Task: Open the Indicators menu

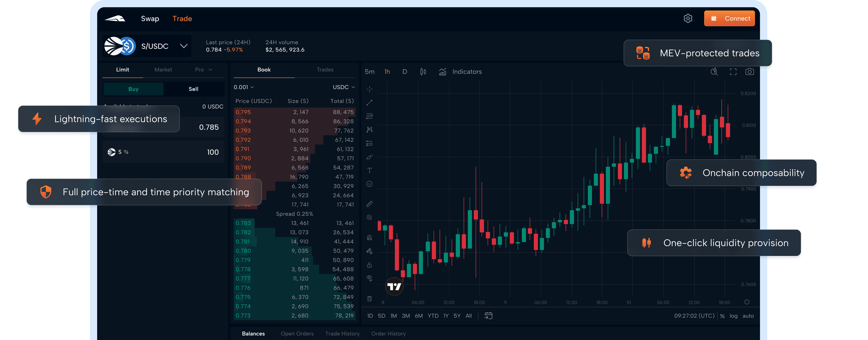Action: (x=460, y=72)
